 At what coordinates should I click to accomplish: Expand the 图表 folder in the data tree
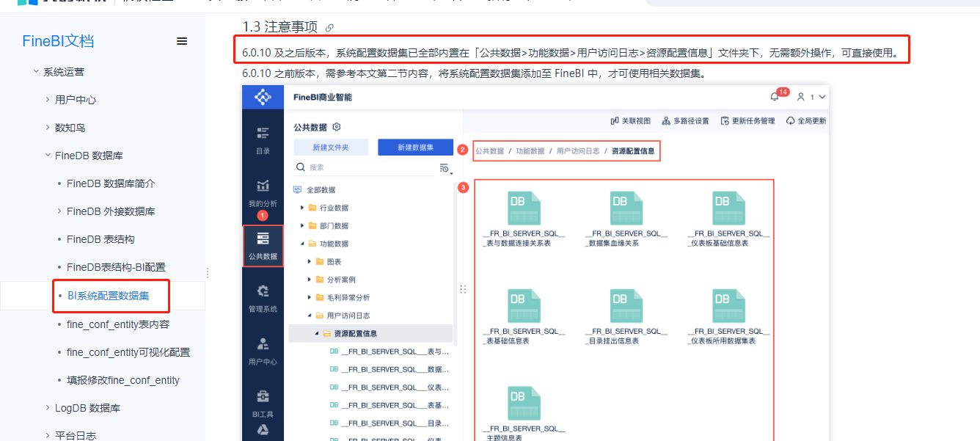tap(310, 261)
